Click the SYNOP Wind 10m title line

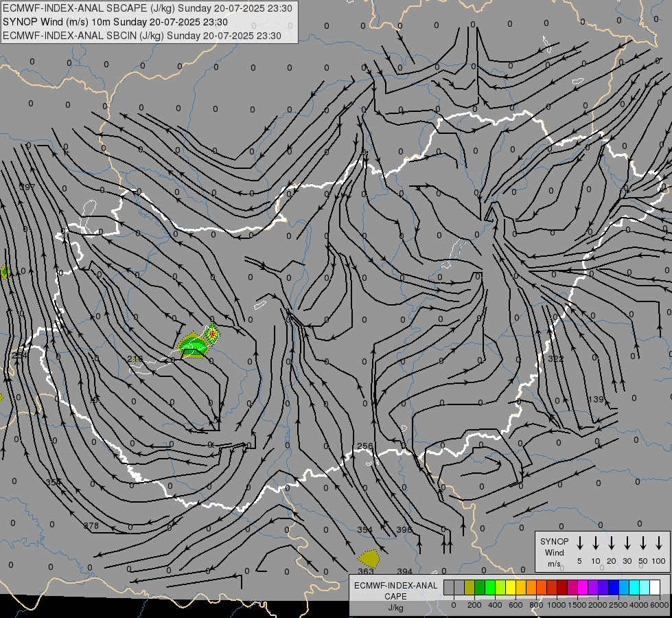click(x=115, y=22)
